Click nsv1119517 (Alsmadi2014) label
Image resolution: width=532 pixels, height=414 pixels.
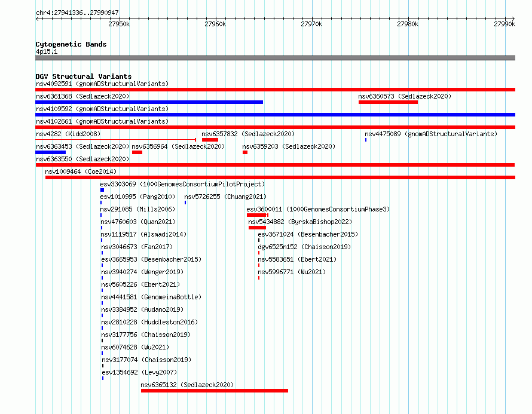tap(143, 234)
